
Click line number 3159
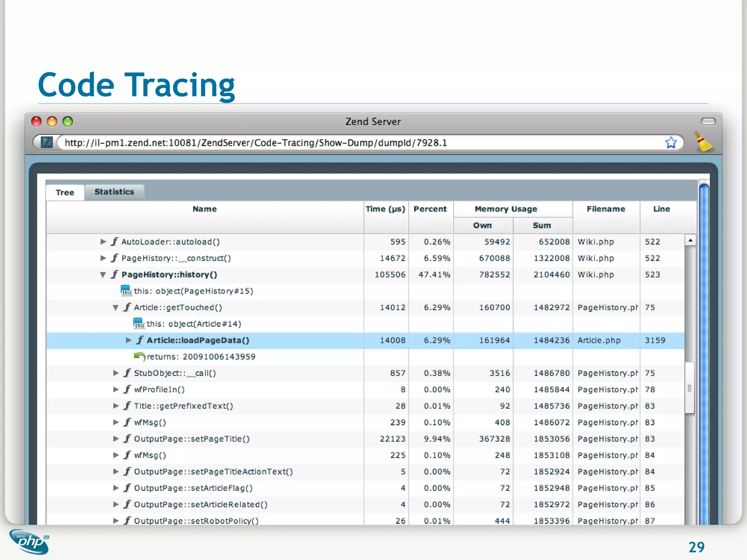655,340
